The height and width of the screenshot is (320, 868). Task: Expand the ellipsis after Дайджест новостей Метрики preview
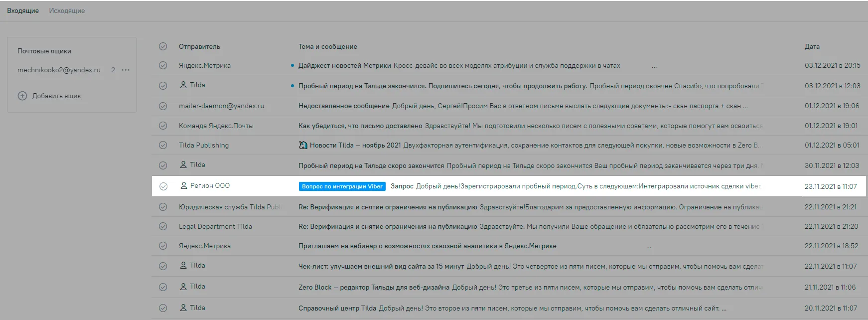pyautogui.click(x=654, y=66)
